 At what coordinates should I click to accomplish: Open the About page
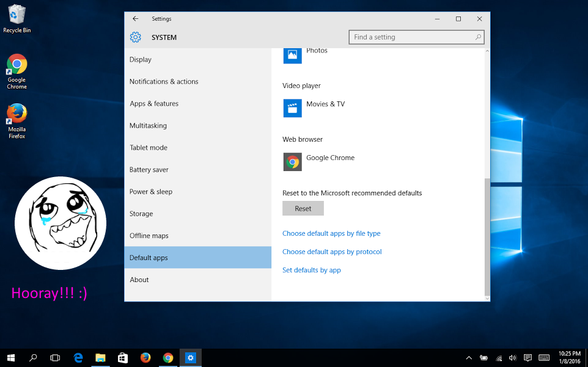click(197, 280)
